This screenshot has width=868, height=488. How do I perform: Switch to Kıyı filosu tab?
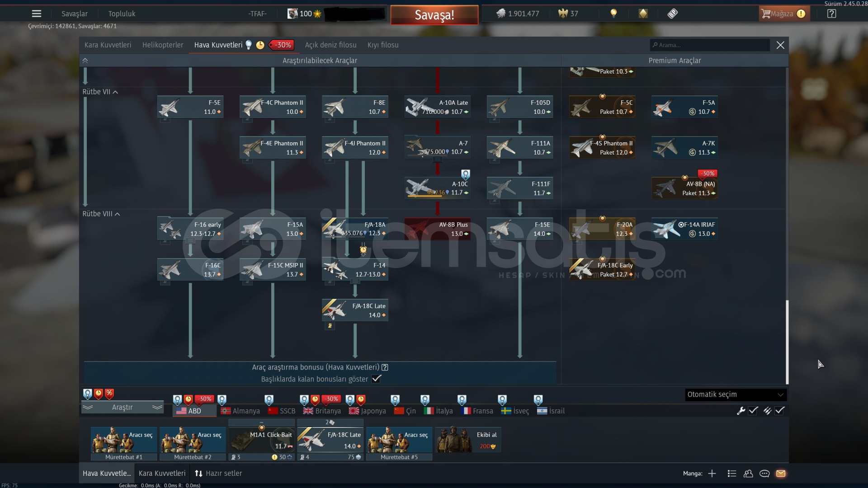[383, 45]
